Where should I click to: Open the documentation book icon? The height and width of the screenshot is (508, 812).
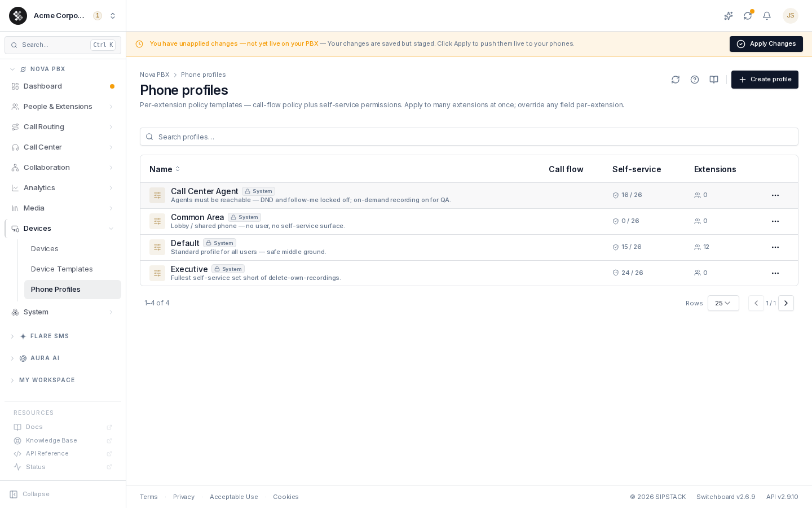tap(714, 80)
